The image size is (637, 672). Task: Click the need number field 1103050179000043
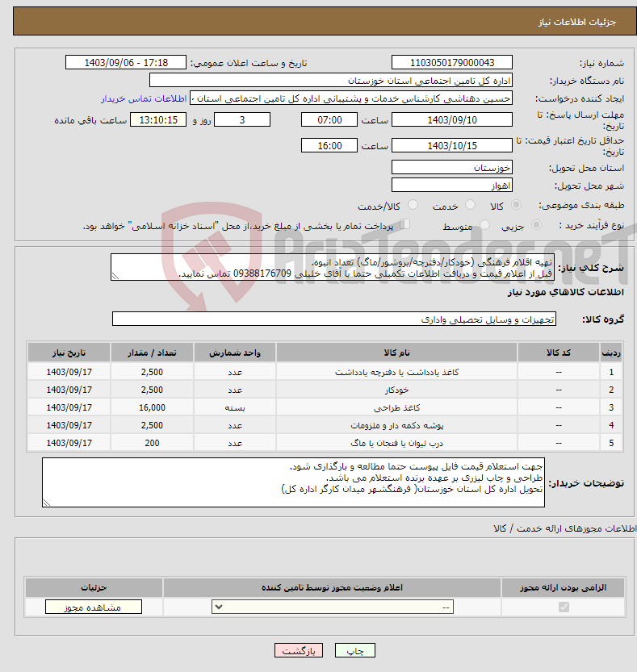click(452, 63)
